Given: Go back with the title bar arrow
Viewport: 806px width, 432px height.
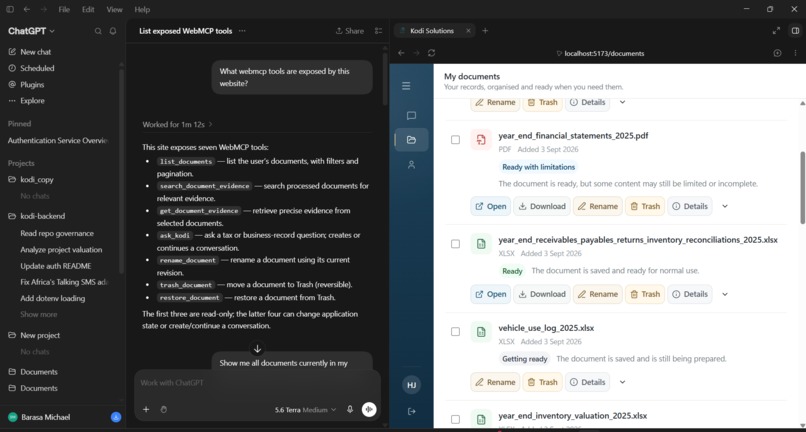Looking at the screenshot, I should click(27, 9).
